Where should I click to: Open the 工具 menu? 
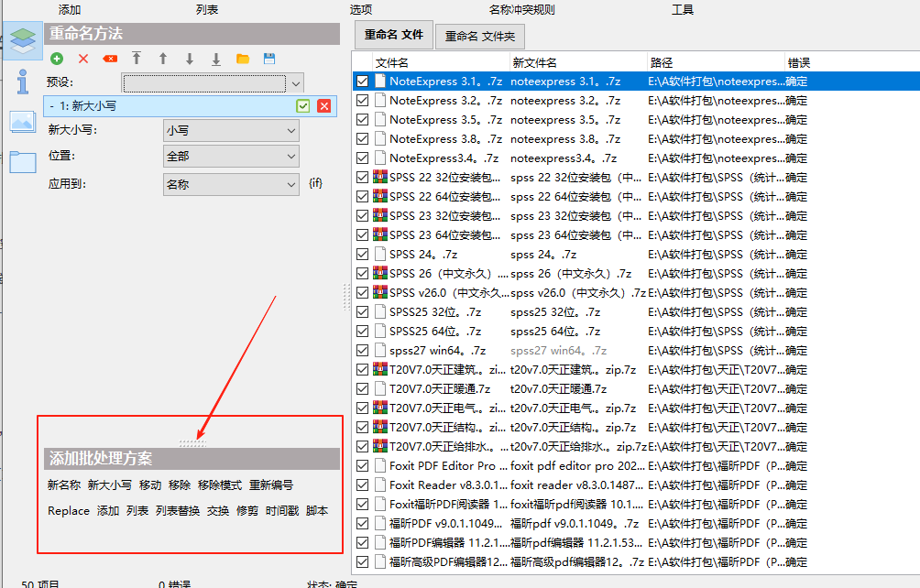[x=683, y=10]
